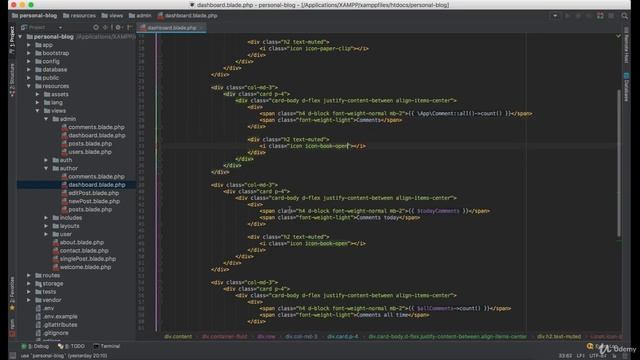This screenshot has width=640, height=360.
Task: Expand the vendor folder
Action: coord(29,300)
